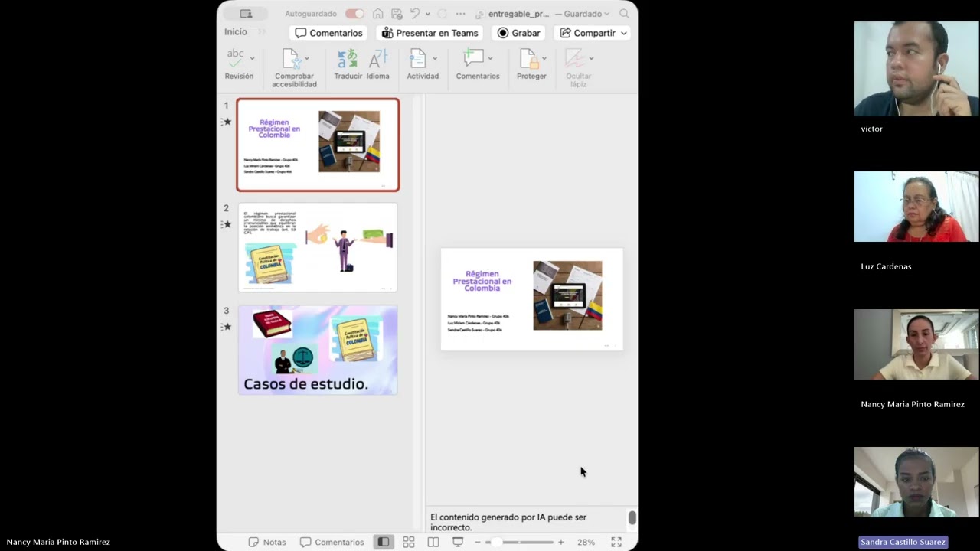Open the three-dots more options menu
980x551 pixels.
pyautogui.click(x=460, y=14)
